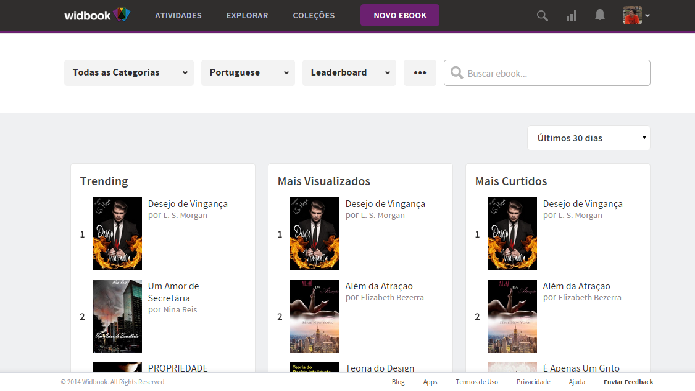Click the Mais Visualizados heading
Image resolution: width=695 pixels, height=391 pixels.
click(x=324, y=181)
